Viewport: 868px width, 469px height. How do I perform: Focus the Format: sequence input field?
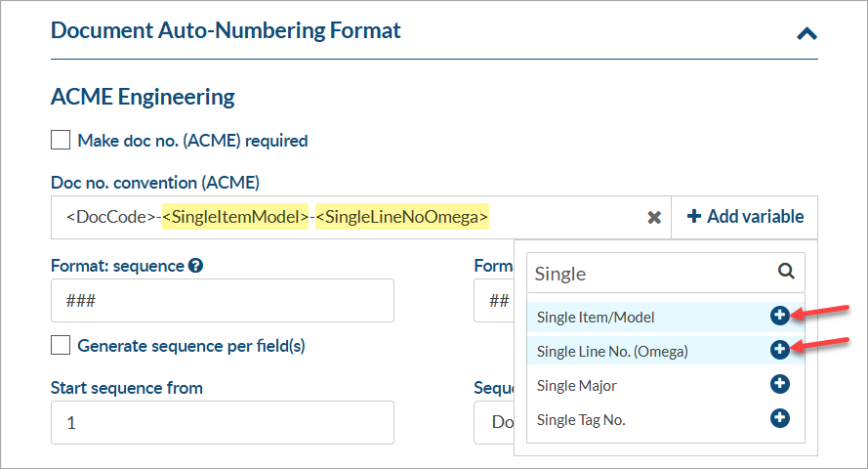click(x=222, y=301)
